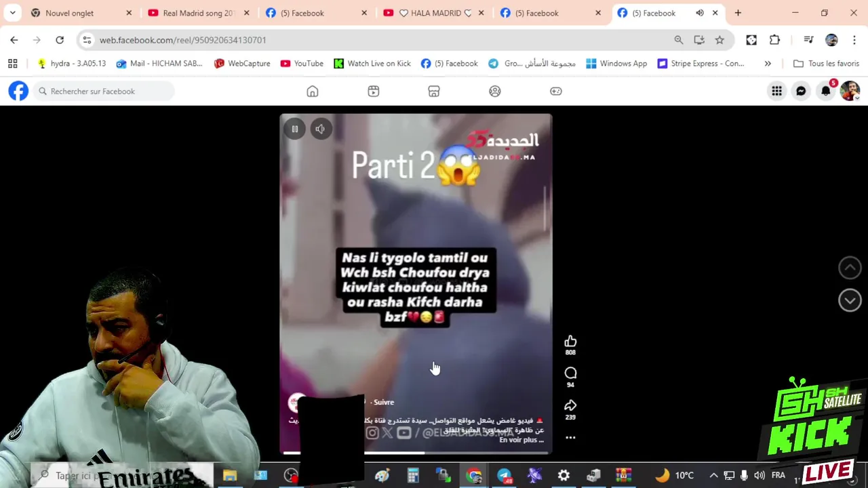Open Facebook notifications bell

pos(825,91)
